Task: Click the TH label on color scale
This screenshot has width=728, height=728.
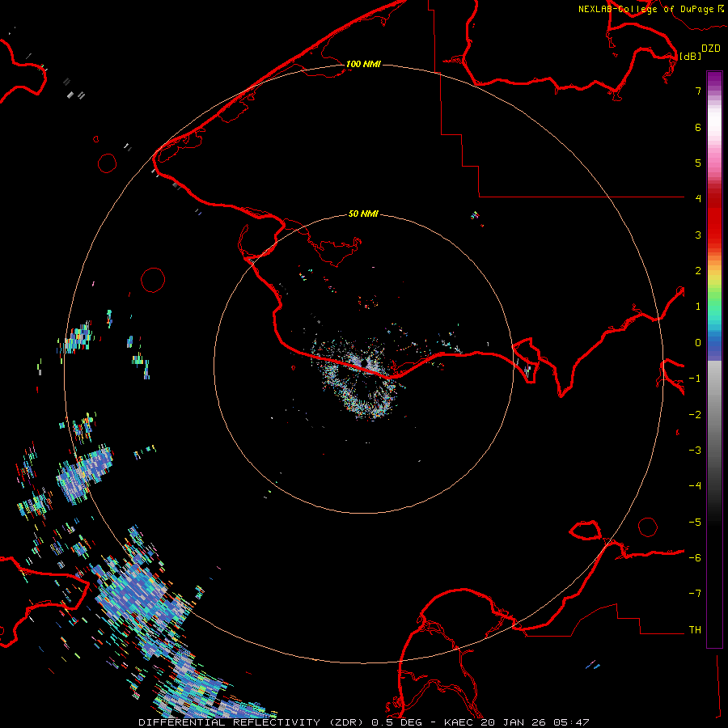Action: [x=695, y=630]
